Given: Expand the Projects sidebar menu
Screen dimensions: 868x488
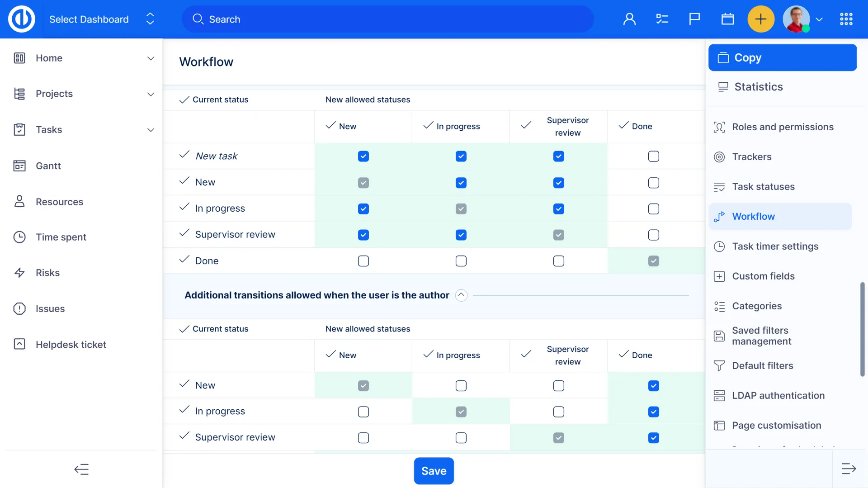Looking at the screenshot, I should coord(151,94).
